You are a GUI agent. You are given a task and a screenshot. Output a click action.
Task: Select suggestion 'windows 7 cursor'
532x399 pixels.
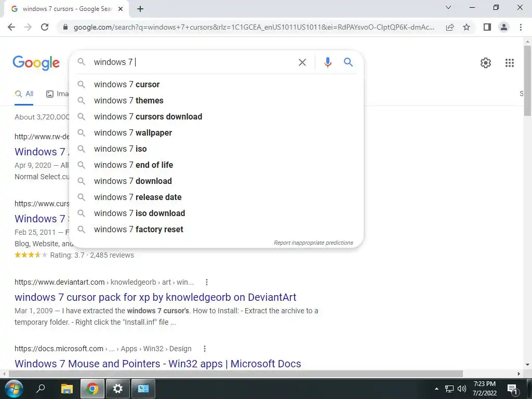(x=216, y=85)
